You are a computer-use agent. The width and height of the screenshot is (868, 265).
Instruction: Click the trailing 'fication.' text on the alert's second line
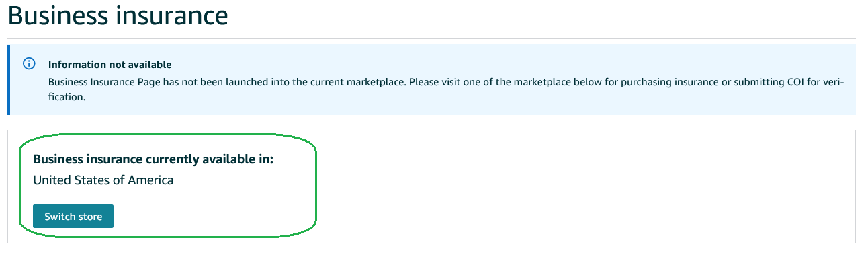(x=67, y=97)
